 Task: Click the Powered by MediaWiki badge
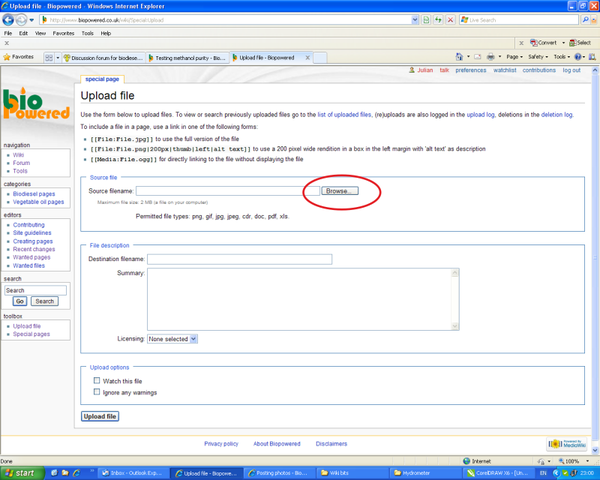(x=575, y=443)
